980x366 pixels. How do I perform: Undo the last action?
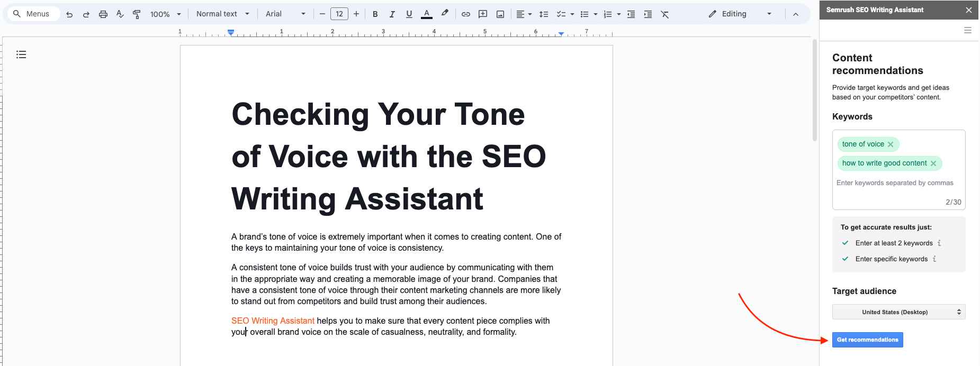point(69,14)
